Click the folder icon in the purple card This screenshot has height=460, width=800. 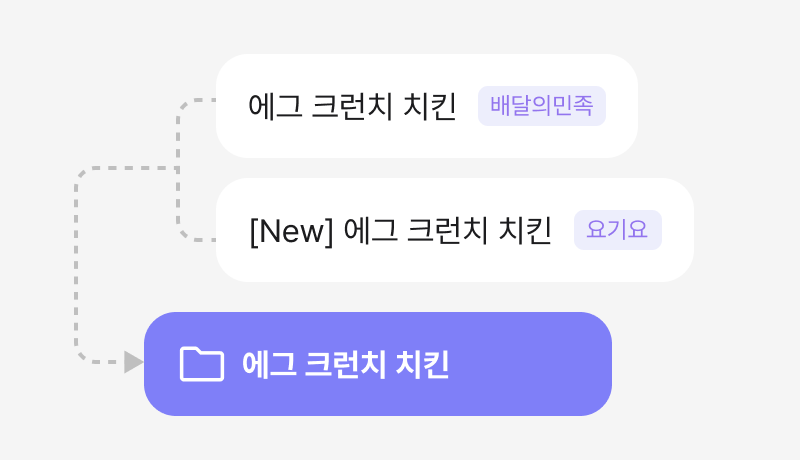(x=201, y=364)
